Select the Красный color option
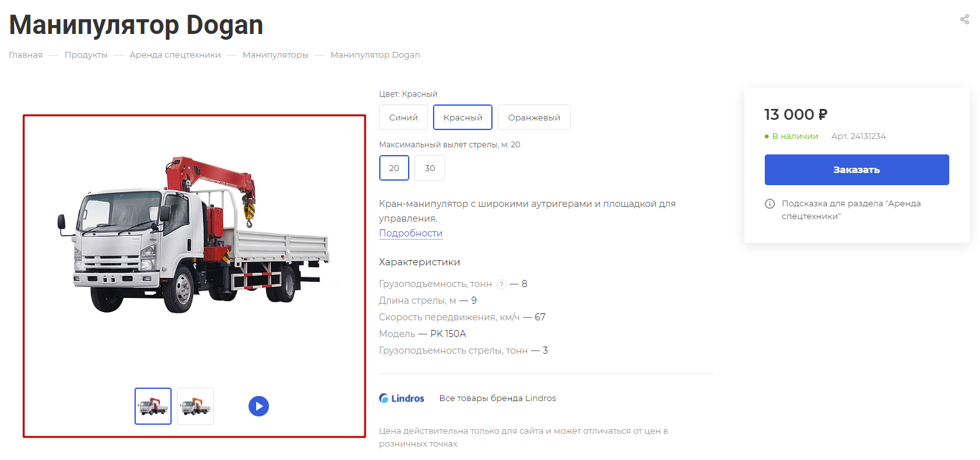 (x=462, y=117)
